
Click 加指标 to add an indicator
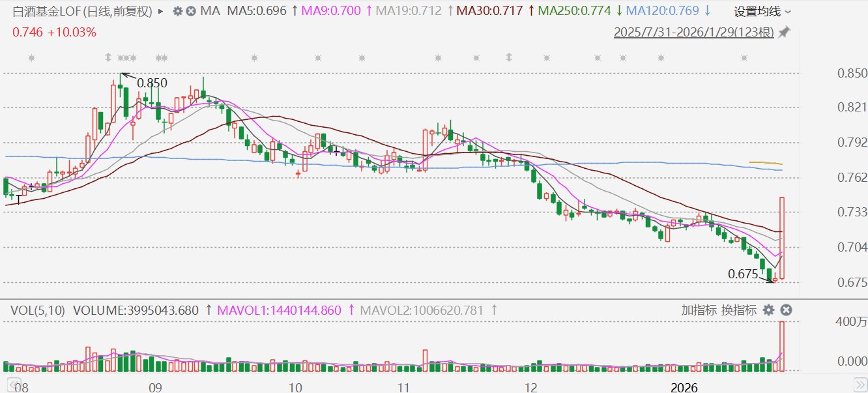(x=699, y=310)
